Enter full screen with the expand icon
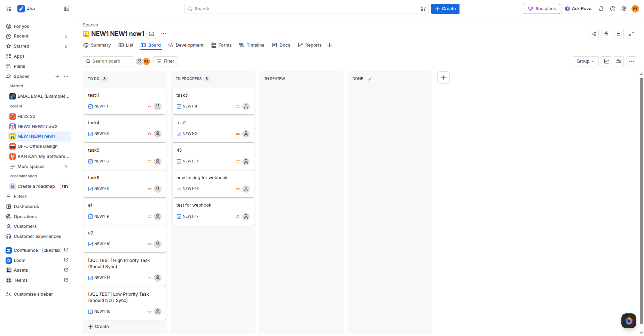The height and width of the screenshot is (336, 644). [x=631, y=34]
